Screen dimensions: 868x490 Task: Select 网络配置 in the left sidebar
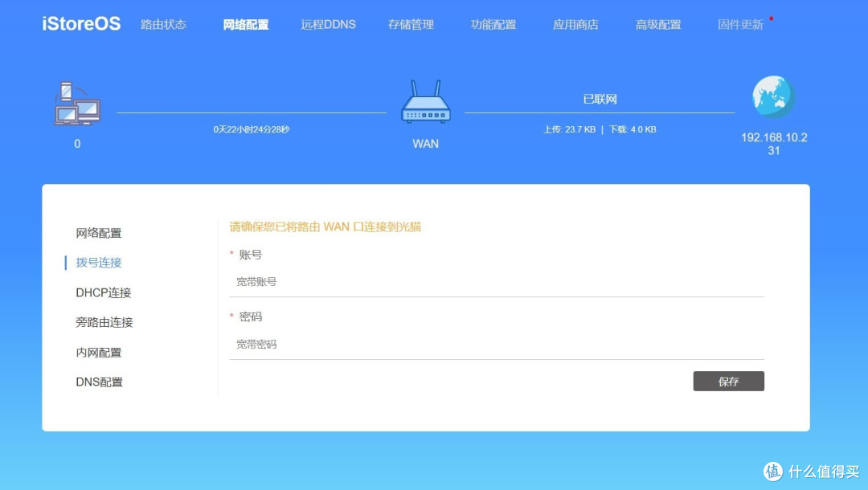point(98,232)
